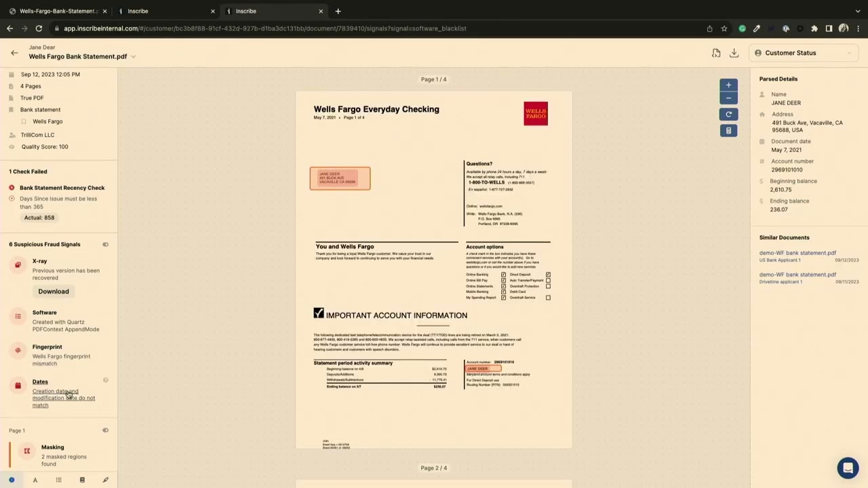Click the Masking fraud signal icon
Viewport: 868px width, 488px height.
point(26,451)
